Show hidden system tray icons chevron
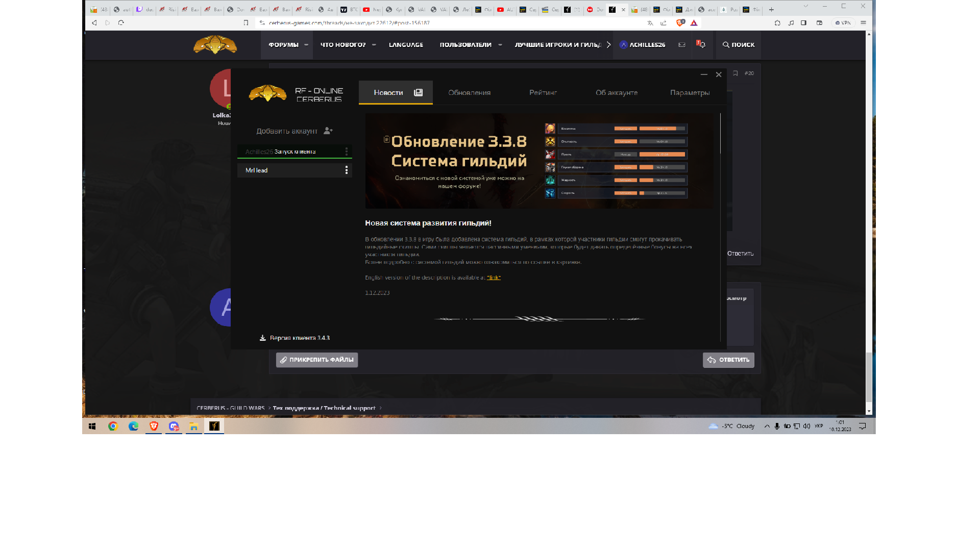 point(767,427)
